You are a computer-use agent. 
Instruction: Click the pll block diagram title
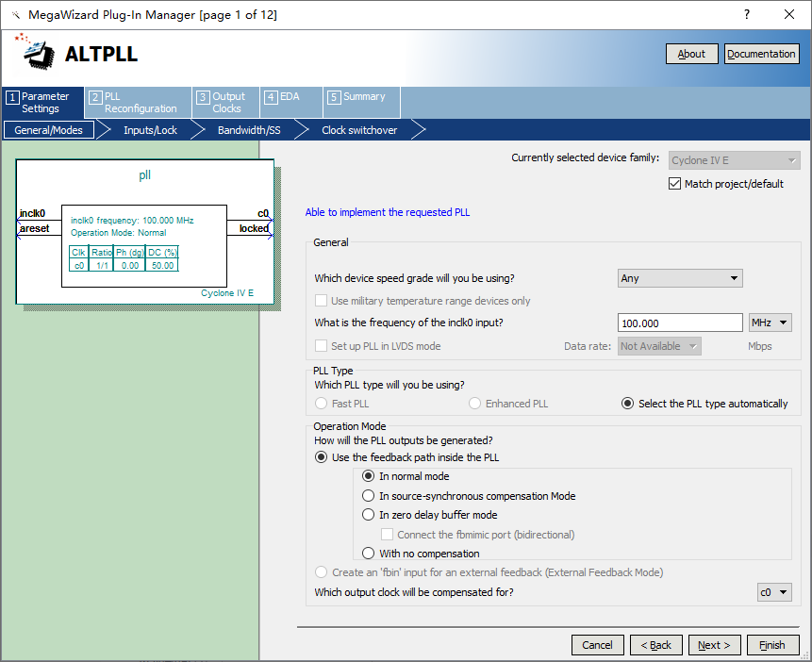pos(145,175)
